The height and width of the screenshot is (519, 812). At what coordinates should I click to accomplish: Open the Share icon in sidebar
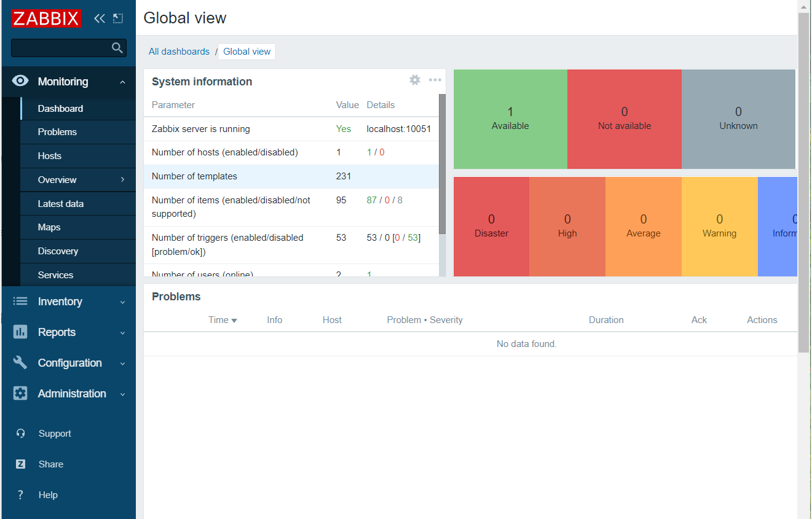tap(20, 464)
